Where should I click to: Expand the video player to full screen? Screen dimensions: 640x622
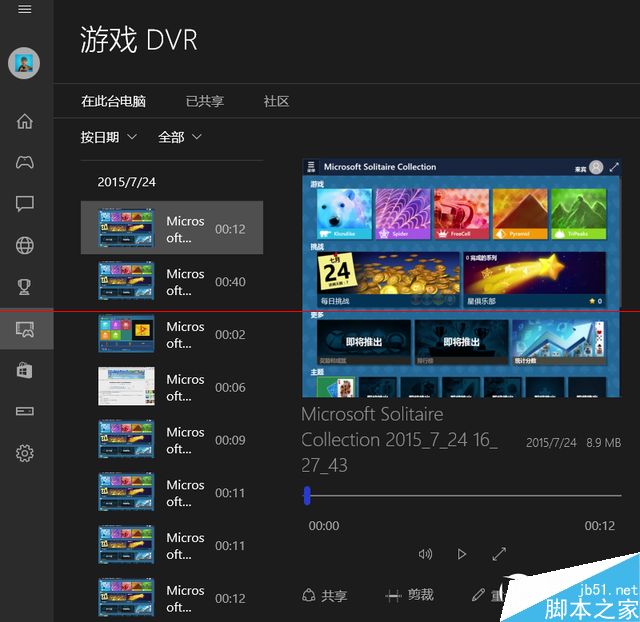pos(499,554)
